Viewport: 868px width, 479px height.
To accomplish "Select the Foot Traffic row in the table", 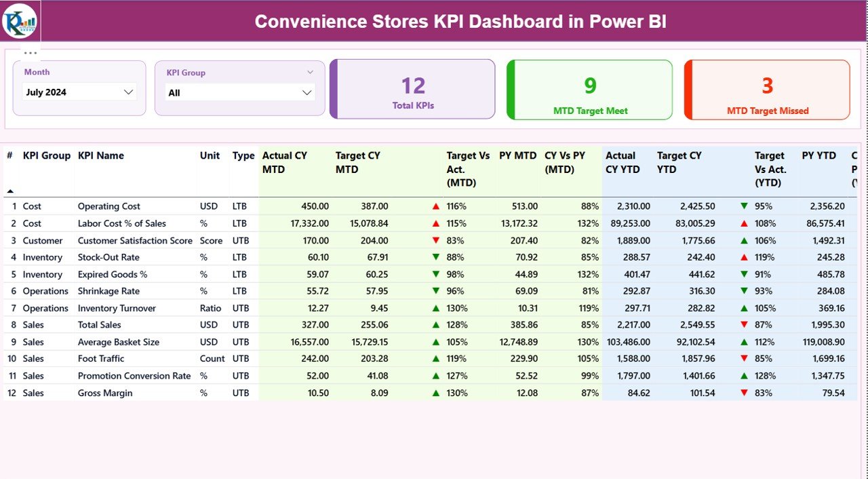I will click(x=101, y=358).
